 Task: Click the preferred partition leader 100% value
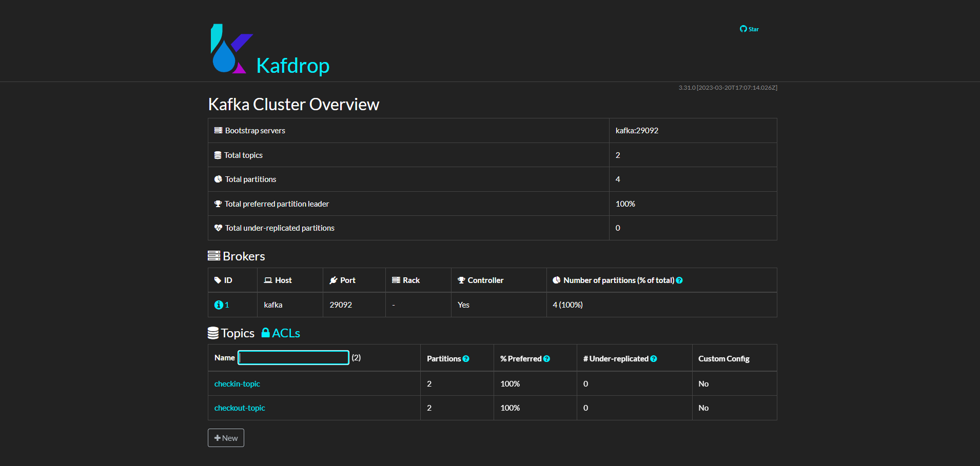pos(625,204)
